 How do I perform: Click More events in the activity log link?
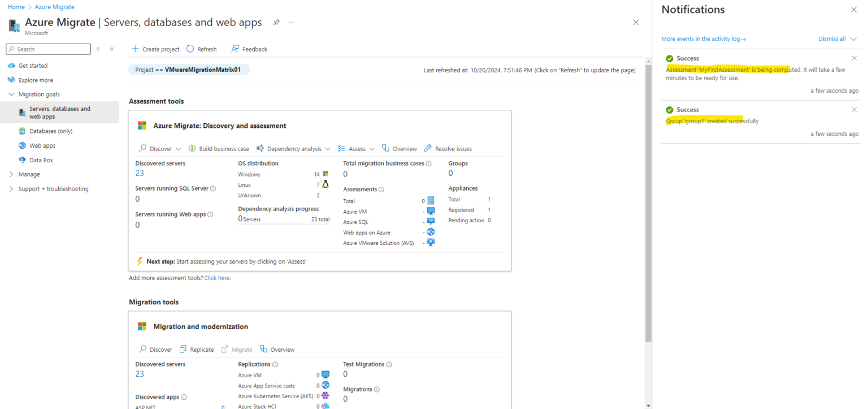(701, 38)
